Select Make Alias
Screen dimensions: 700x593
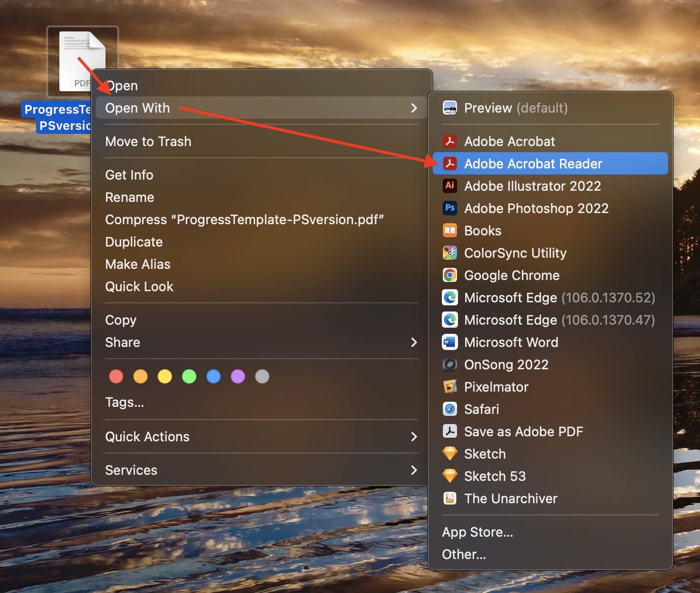262,264
